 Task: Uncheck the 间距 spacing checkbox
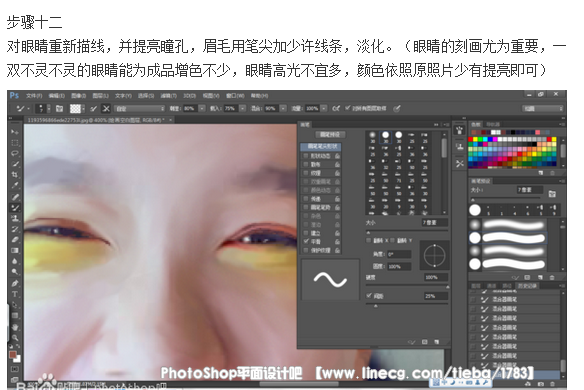click(369, 296)
